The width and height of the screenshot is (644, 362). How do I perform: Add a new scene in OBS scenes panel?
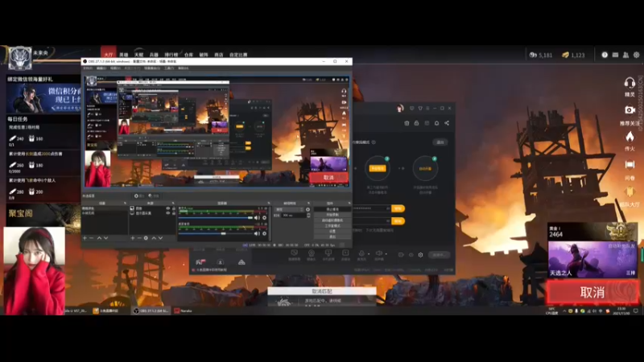click(85, 238)
